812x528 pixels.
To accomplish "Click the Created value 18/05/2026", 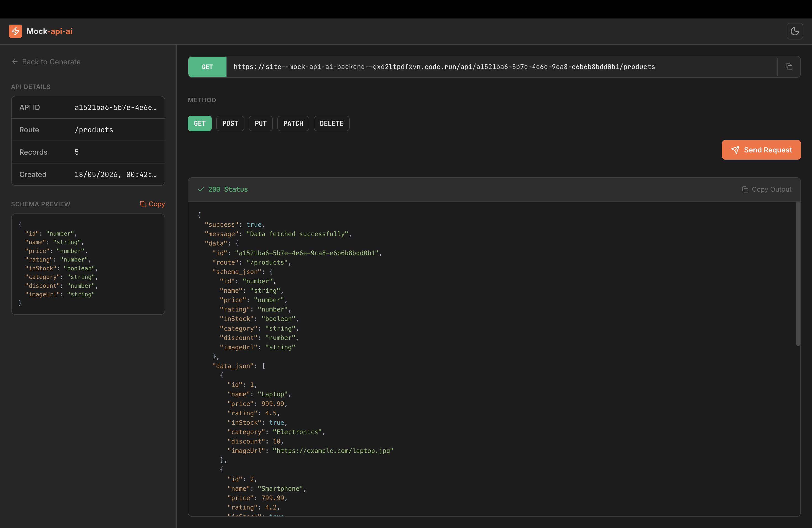I will pyautogui.click(x=116, y=174).
